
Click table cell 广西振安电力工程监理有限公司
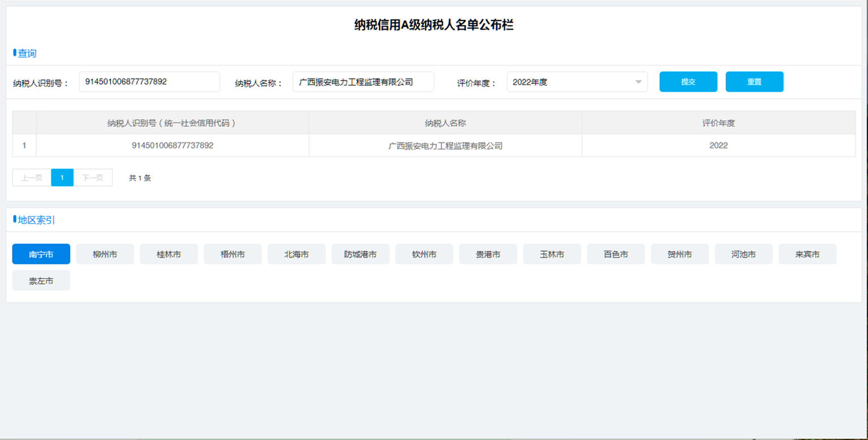point(445,146)
